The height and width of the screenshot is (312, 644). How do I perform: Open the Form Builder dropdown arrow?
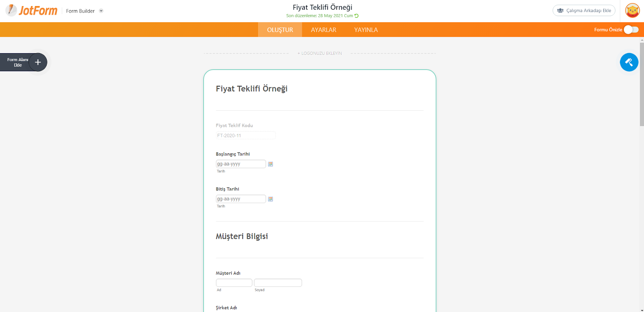(101, 11)
